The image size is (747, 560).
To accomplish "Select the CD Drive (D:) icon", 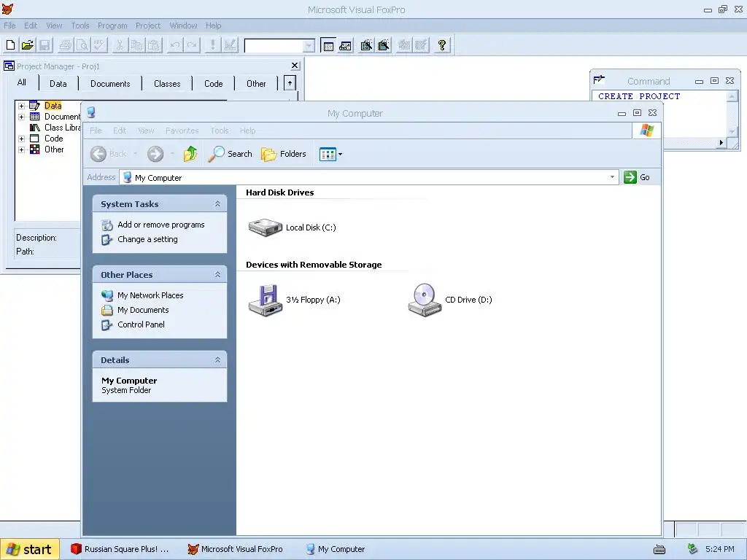I will 425,300.
